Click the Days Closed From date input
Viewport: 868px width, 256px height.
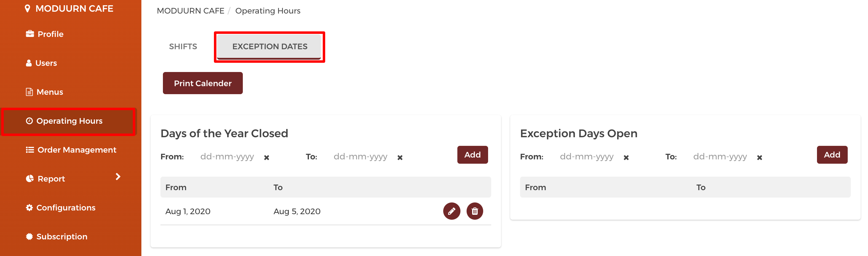coord(227,157)
